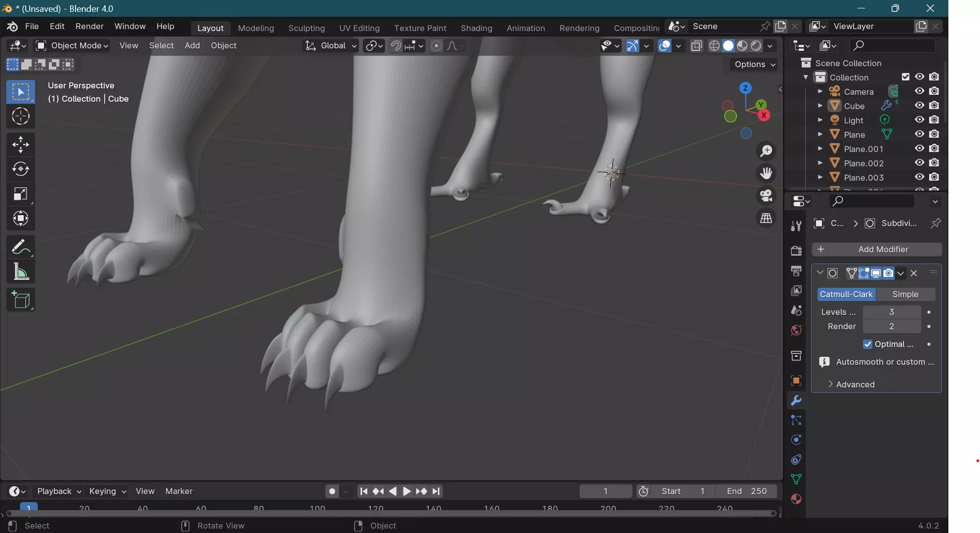Image resolution: width=980 pixels, height=533 pixels.
Task: Select Catmull-Clark subdivision type
Action: (846, 294)
